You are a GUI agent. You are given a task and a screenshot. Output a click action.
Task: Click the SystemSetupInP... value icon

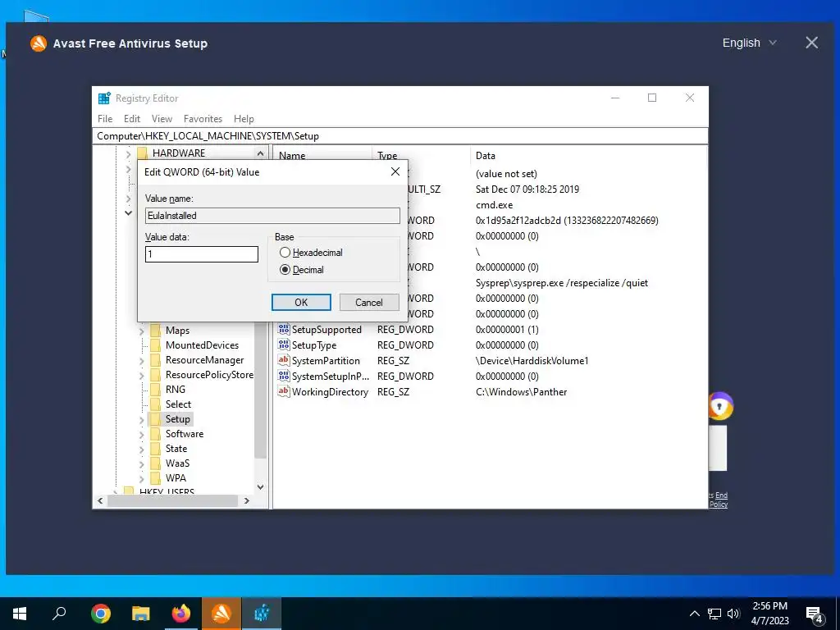coord(283,376)
